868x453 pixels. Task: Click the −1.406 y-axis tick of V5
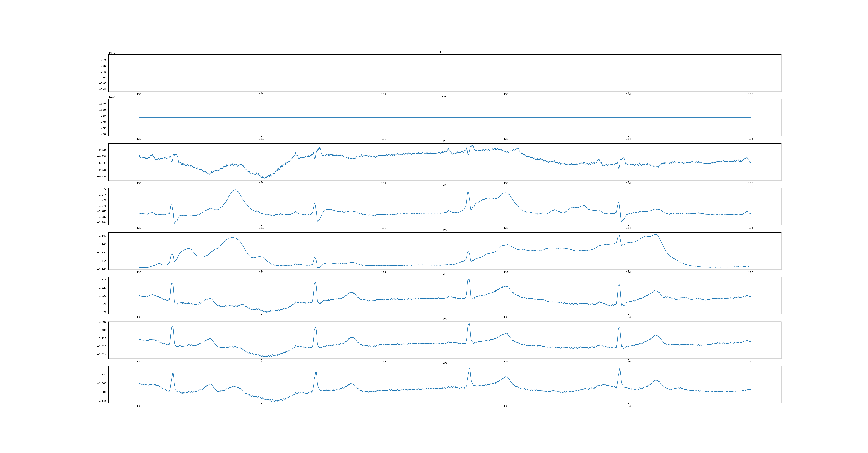click(x=102, y=322)
